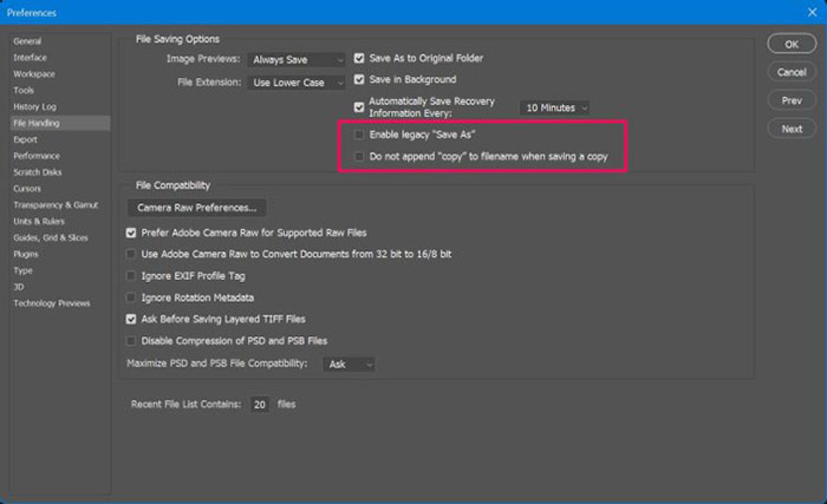Open the General preferences category

(x=27, y=41)
